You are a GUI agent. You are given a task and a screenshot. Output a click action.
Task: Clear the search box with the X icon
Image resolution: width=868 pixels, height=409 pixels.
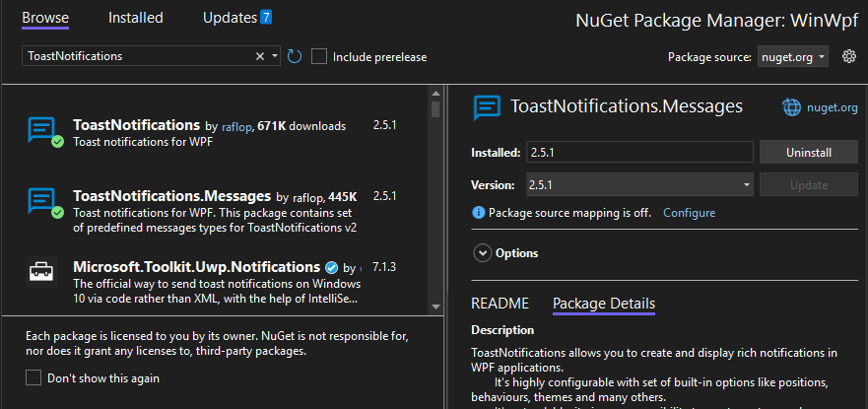260,56
